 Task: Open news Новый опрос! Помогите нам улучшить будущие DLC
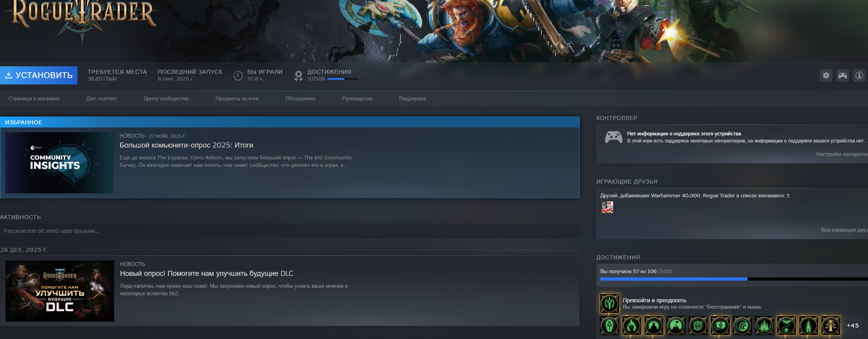coord(207,273)
